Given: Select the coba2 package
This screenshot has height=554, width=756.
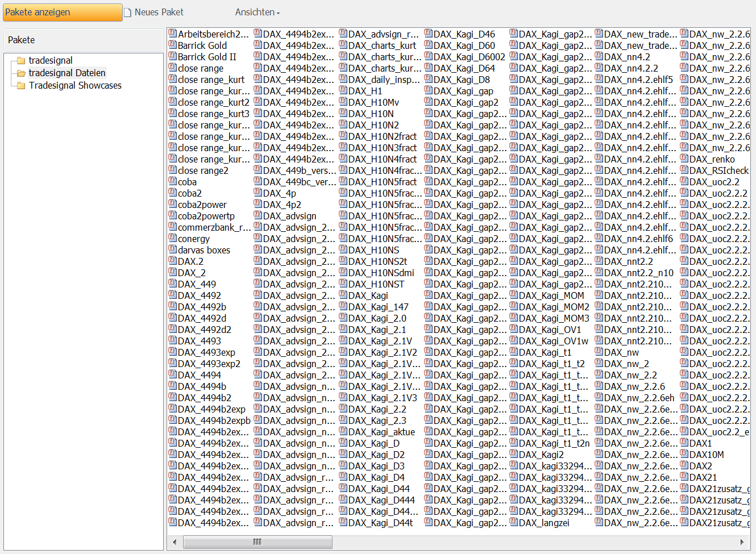Looking at the screenshot, I should 190,193.
